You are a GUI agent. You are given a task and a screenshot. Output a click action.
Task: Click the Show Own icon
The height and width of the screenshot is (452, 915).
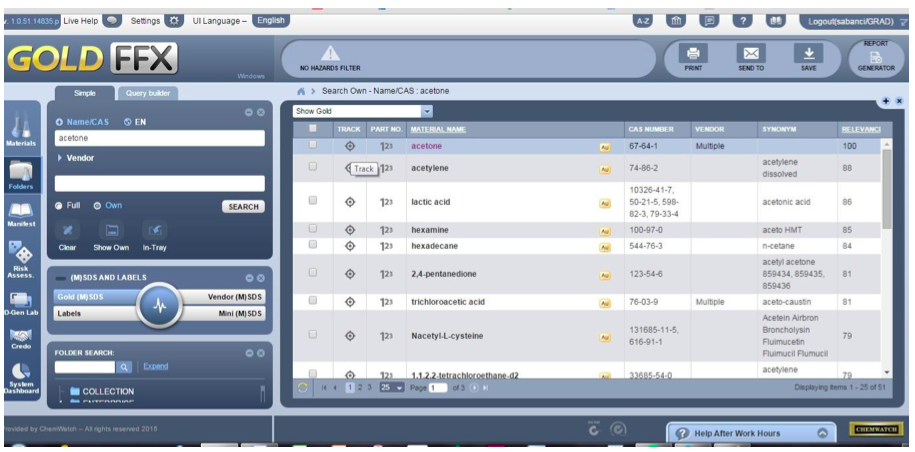click(x=111, y=231)
